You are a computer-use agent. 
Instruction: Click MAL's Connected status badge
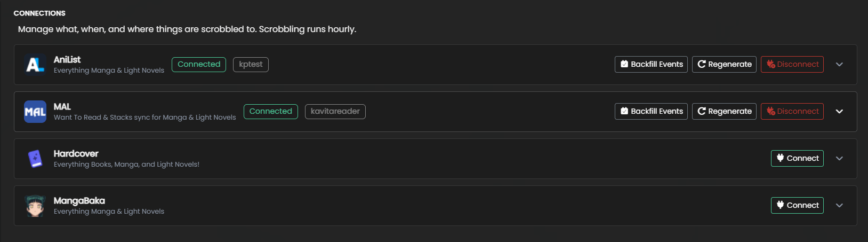pyautogui.click(x=271, y=111)
